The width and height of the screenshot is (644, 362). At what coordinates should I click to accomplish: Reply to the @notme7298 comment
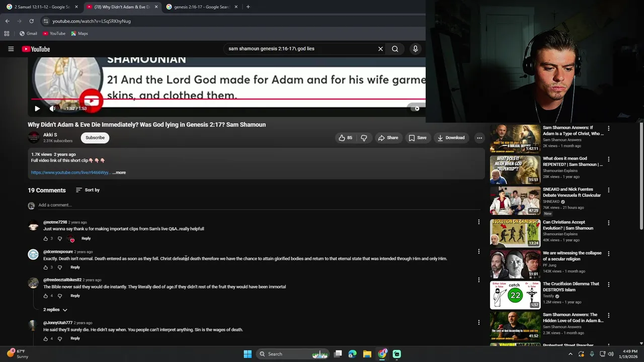point(86,238)
